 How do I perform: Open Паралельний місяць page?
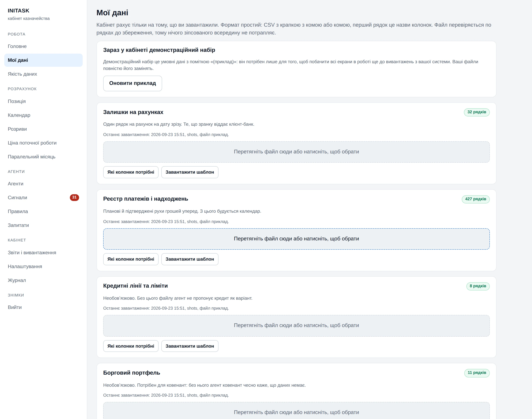43,157
